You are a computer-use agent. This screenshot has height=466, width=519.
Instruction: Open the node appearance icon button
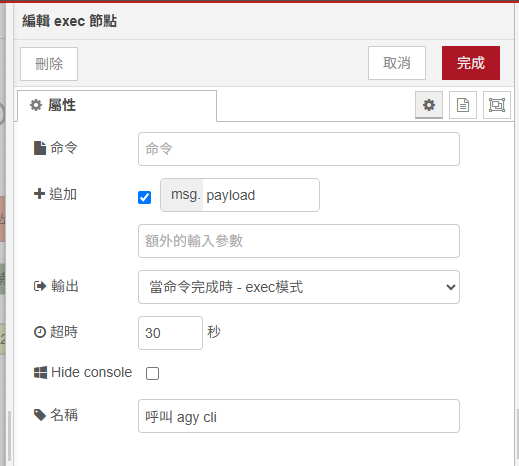point(497,105)
